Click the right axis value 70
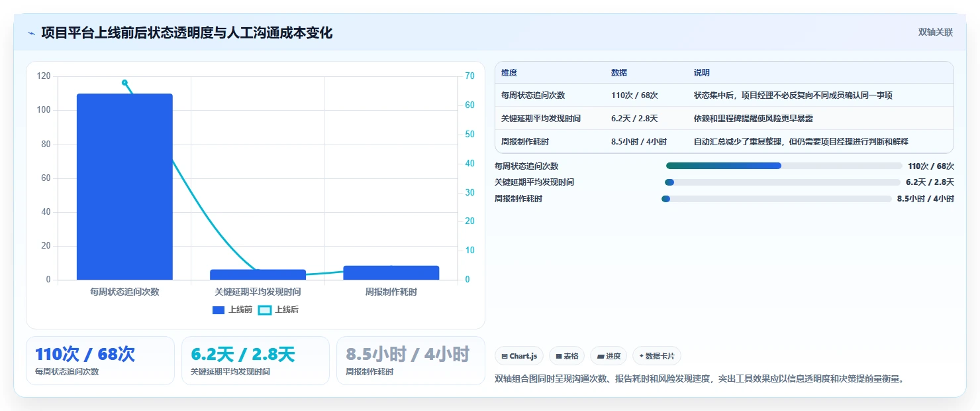Screen dimensions: 980x411 469,76
